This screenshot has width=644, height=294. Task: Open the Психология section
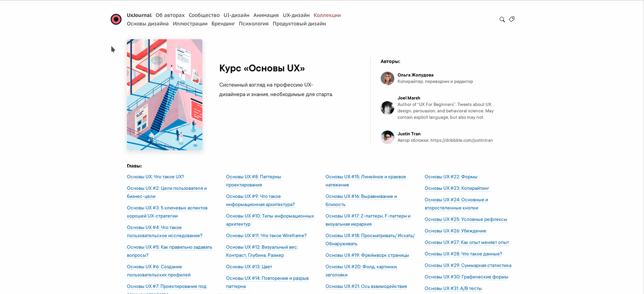click(254, 24)
